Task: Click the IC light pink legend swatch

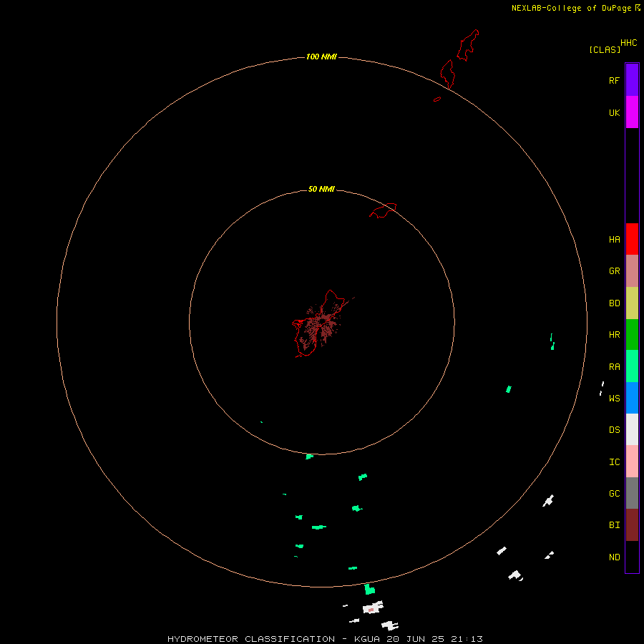Action: click(x=632, y=462)
